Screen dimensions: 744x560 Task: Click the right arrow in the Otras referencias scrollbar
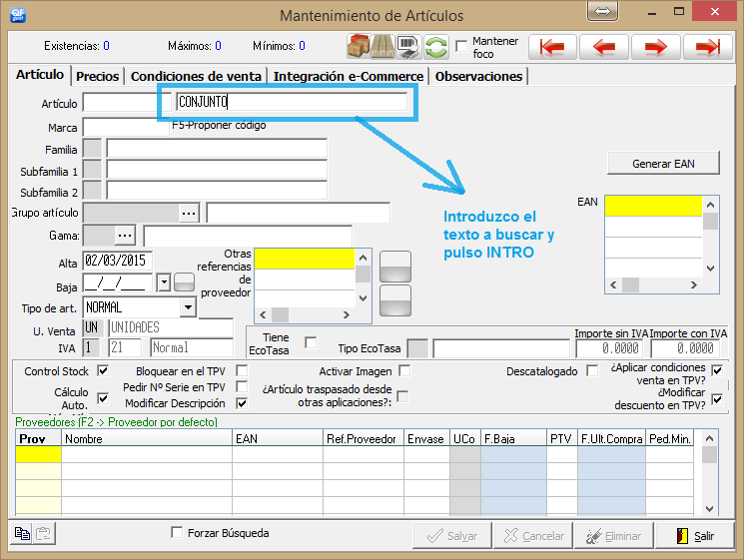[346, 314]
